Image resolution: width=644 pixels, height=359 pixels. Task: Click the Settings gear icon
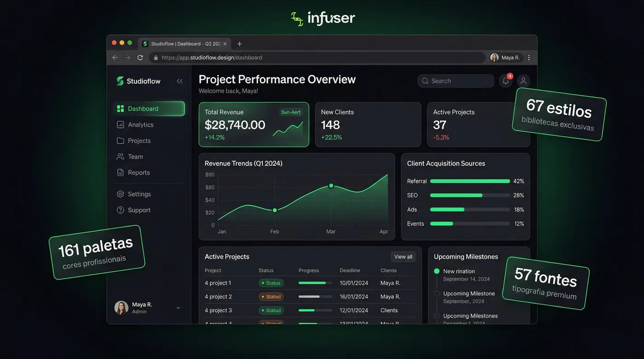point(121,194)
